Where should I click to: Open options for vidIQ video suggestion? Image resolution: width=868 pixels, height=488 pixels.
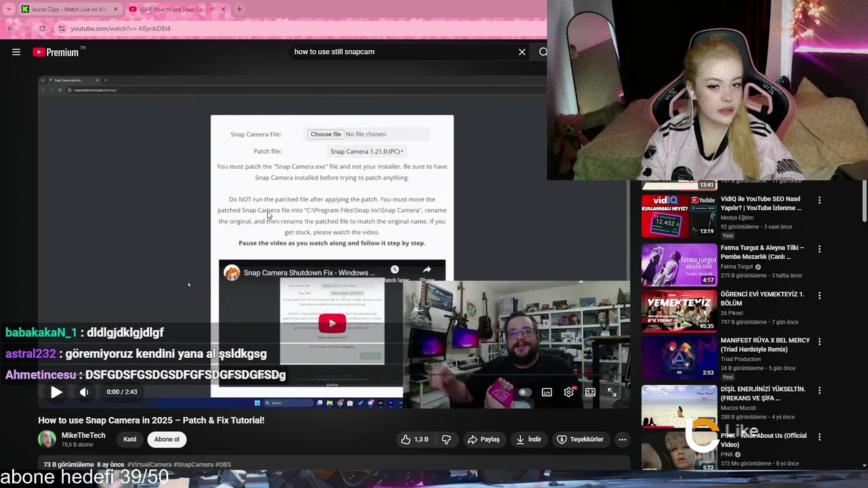(819, 201)
